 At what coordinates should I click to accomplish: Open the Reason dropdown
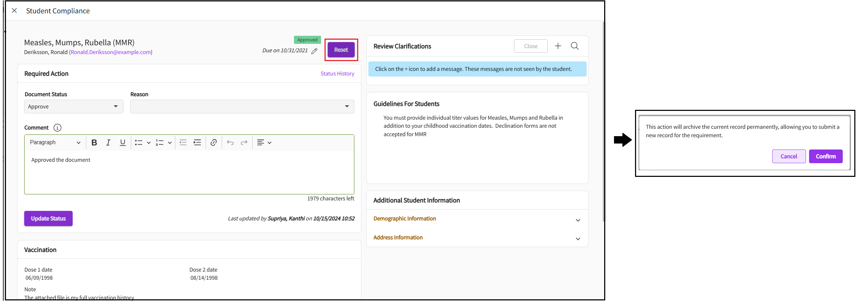coord(242,107)
